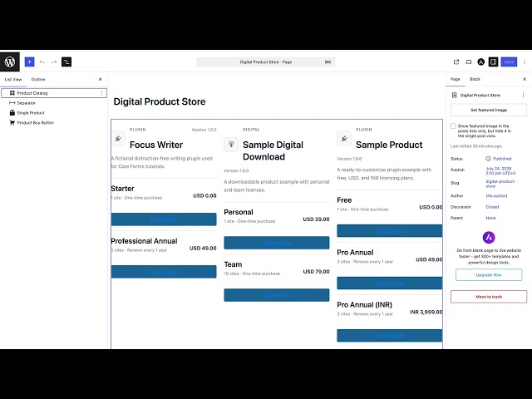Save the page
Image resolution: width=532 pixels, height=399 pixels.
click(509, 62)
